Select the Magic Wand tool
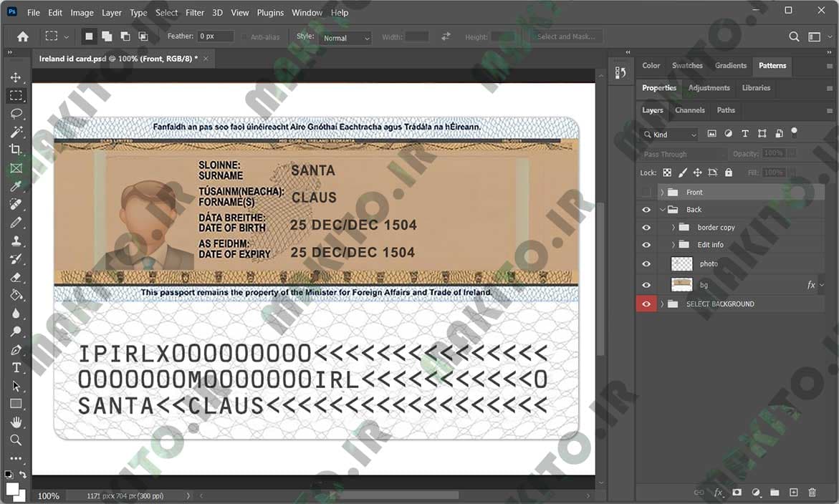This screenshot has height=504, width=839. pos(16,132)
